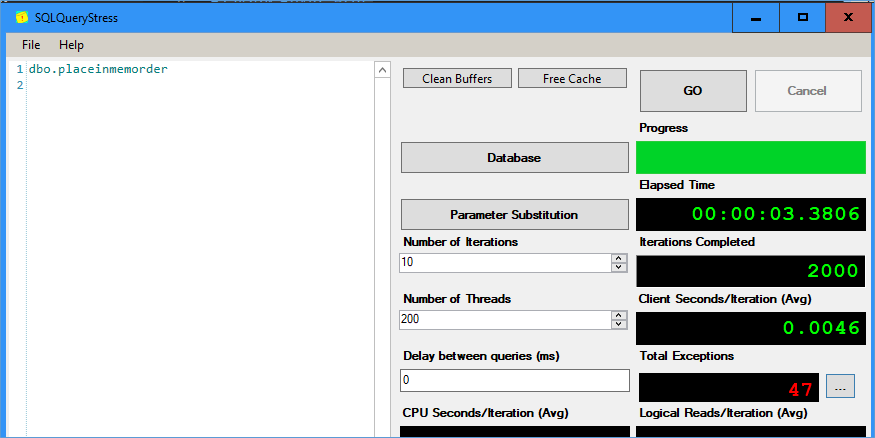The width and height of the screenshot is (875, 438).
Task: Click dbo.placeinmemorder text in query editor
Action: (x=98, y=69)
